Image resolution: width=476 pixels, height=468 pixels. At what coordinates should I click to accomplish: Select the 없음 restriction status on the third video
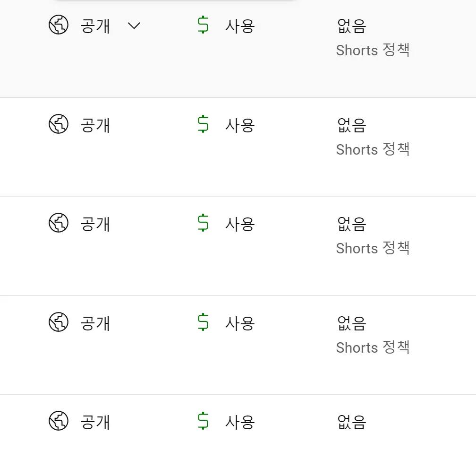(x=351, y=224)
